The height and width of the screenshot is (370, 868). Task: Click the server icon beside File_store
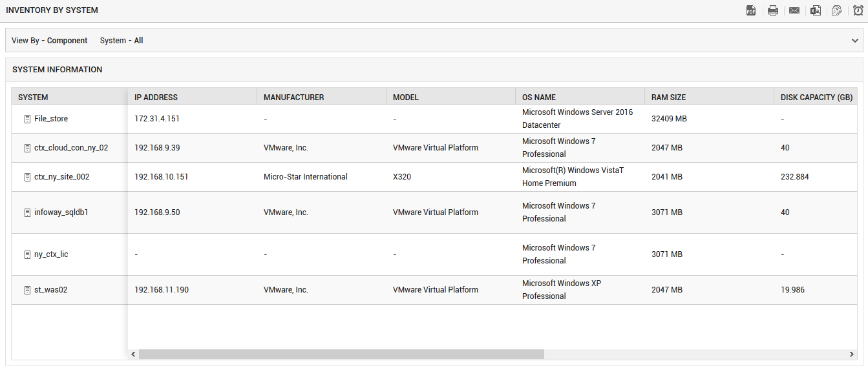pyautogui.click(x=27, y=119)
